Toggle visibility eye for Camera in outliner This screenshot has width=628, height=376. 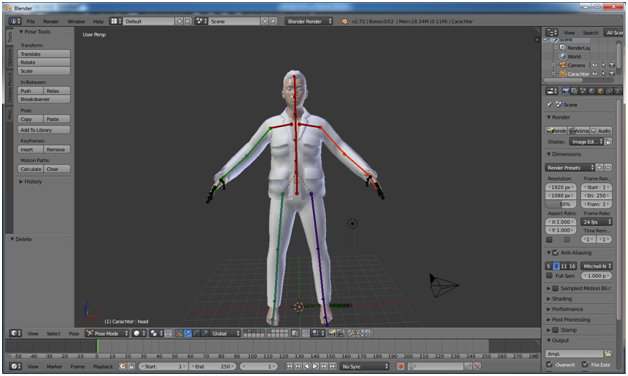click(x=595, y=65)
